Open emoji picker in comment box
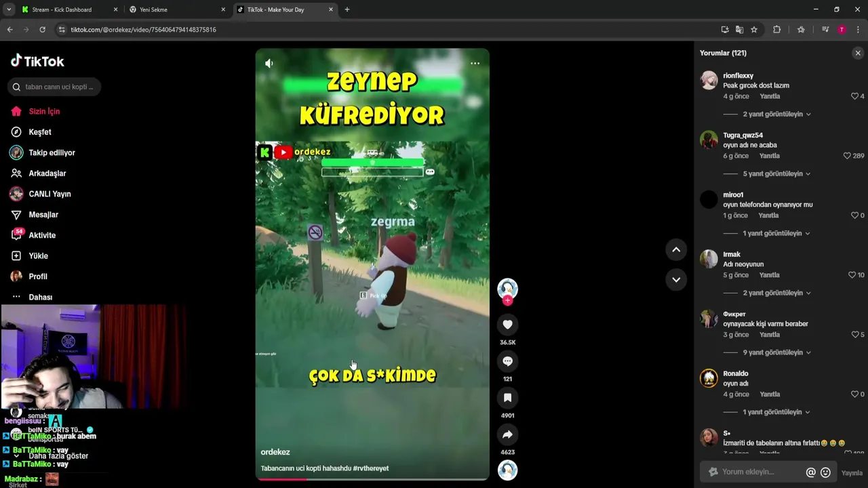Screen dimensions: 868x488 click(x=825, y=472)
